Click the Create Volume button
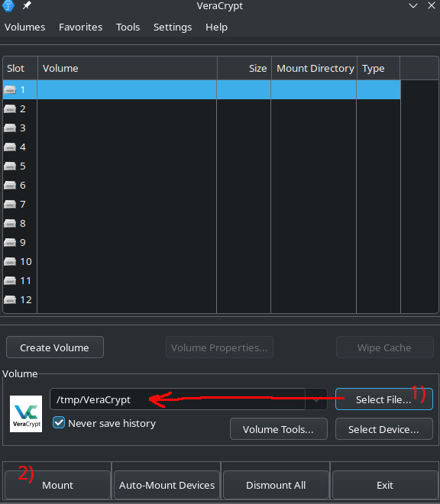 coord(55,347)
